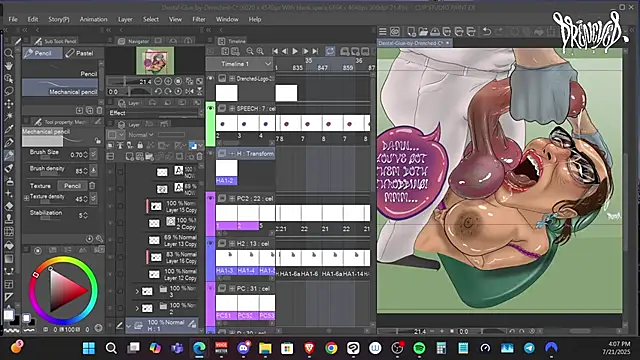Open the Filter menu
This screenshot has width=640, height=360.
tap(199, 19)
